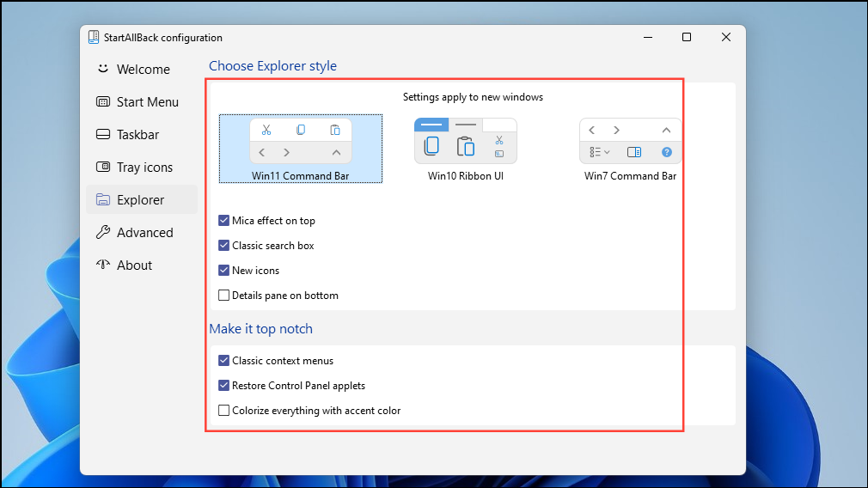868x488 pixels.
Task: Disable Classic context menus
Action: coord(223,360)
